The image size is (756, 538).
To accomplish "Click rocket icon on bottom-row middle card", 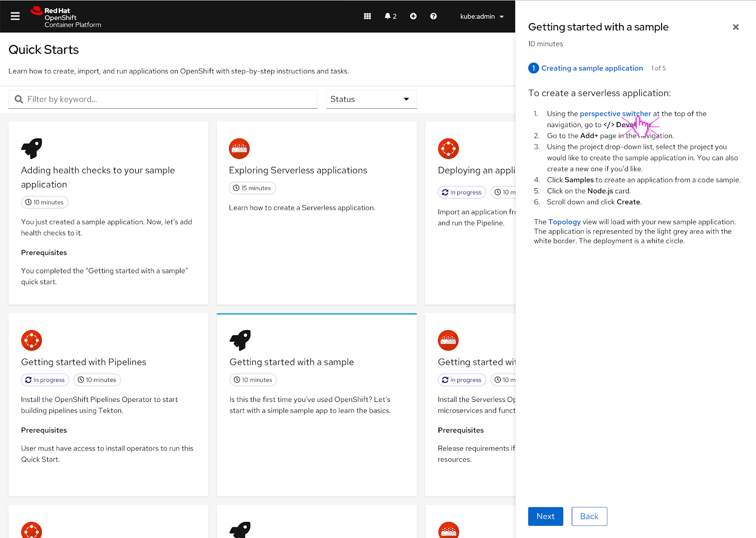I will pyautogui.click(x=240, y=530).
